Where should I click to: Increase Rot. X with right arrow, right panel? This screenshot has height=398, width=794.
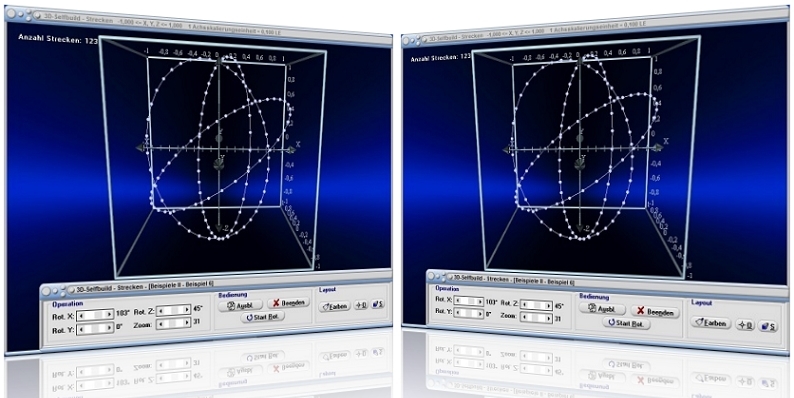click(480, 301)
